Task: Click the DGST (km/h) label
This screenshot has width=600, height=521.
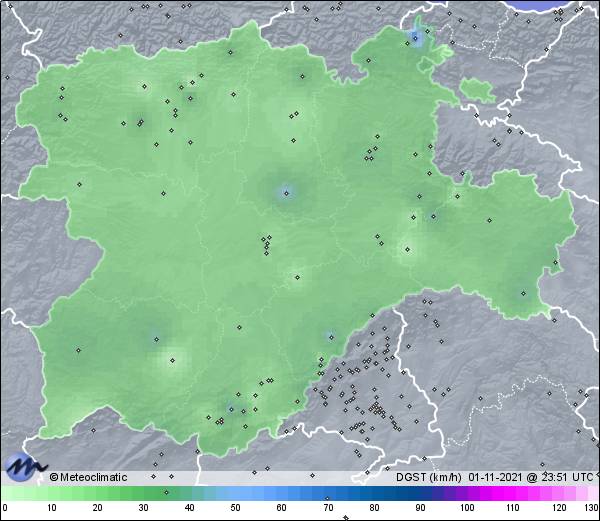Action: click(x=429, y=477)
